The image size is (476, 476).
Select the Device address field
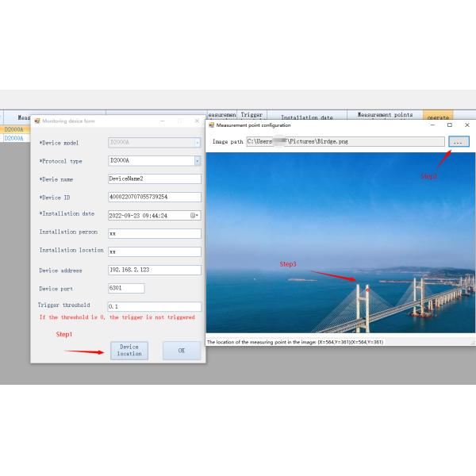154,270
